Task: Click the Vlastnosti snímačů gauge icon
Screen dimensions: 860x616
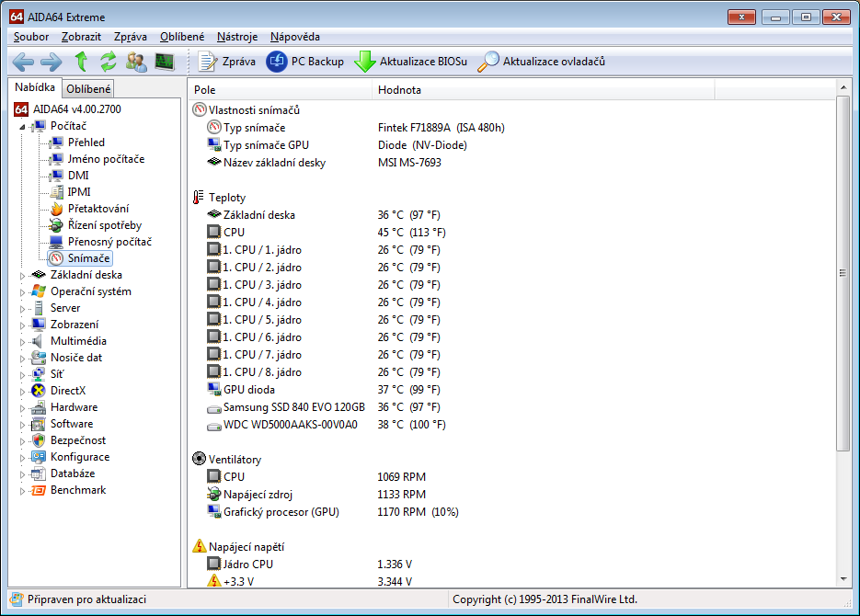Action: click(199, 109)
